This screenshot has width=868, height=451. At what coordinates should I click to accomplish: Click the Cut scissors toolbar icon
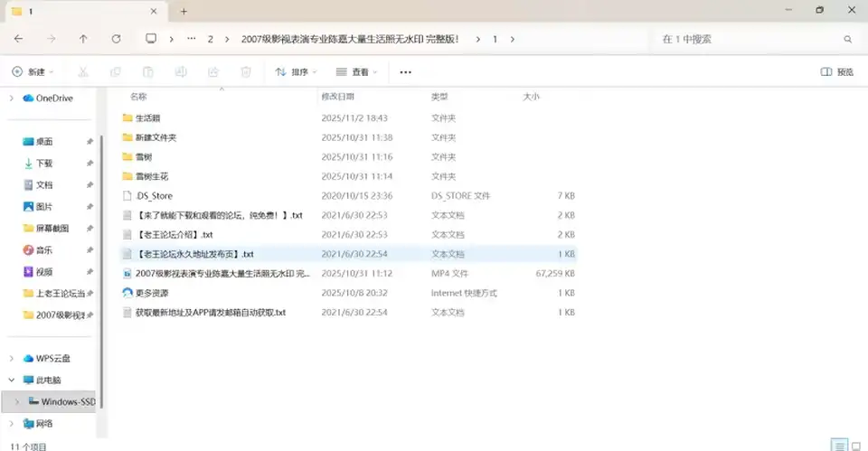click(x=83, y=72)
